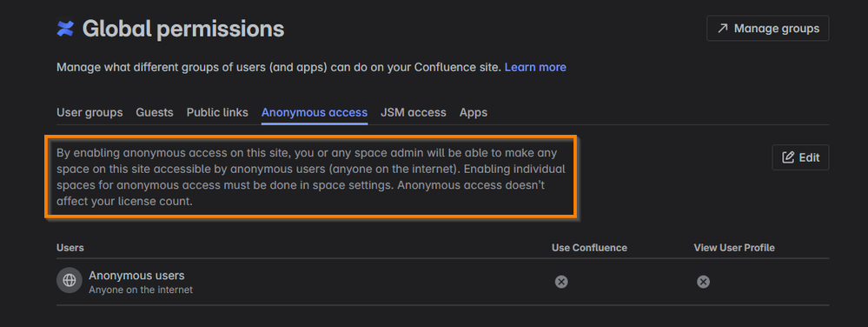The image size is (868, 327).
Task: Follow the Learn more link
Action: coord(535,68)
